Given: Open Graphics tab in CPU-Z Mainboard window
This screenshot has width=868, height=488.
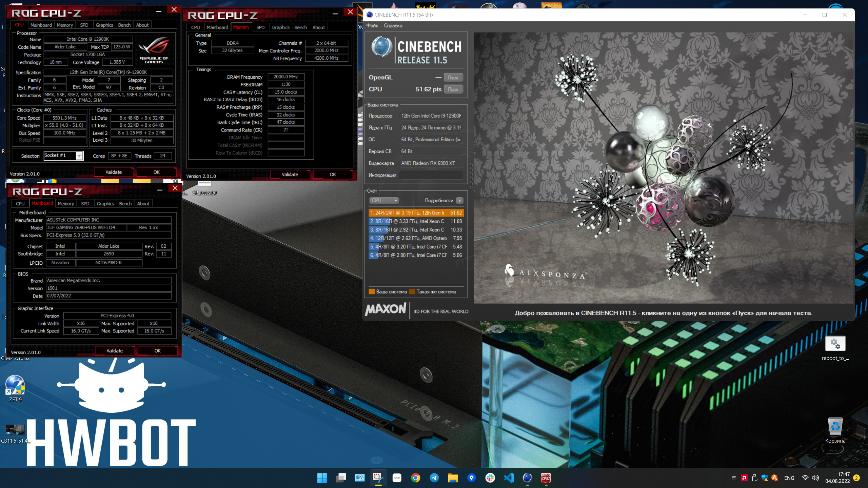Looking at the screenshot, I should coord(105,204).
